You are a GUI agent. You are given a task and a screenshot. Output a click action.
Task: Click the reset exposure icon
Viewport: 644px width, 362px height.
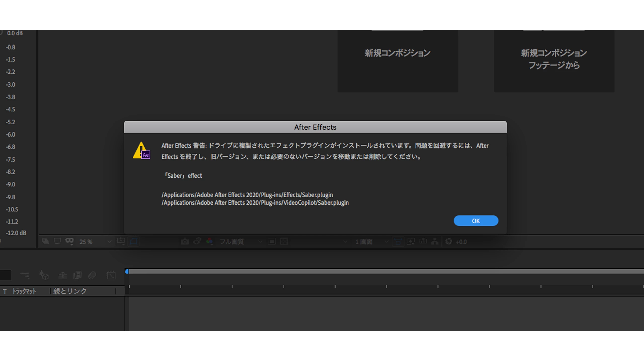(x=448, y=241)
